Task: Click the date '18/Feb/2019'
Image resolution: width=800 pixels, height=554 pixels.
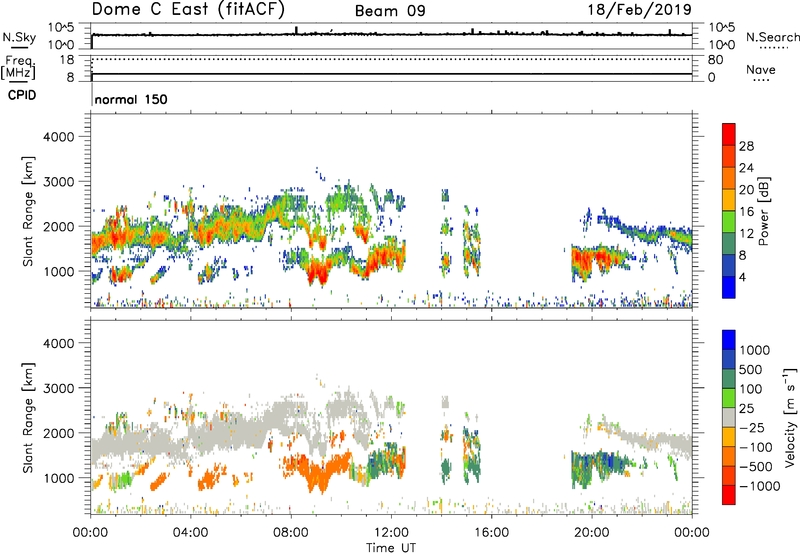Action: pos(639,9)
